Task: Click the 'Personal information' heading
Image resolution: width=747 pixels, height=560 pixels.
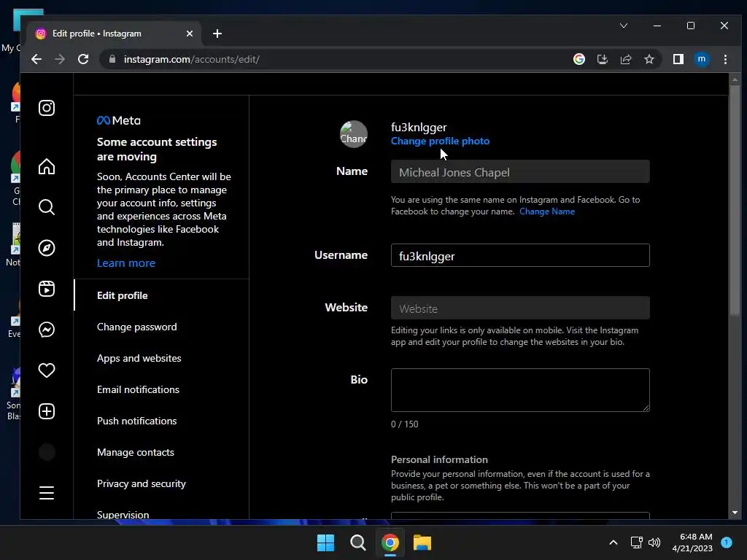Action: pos(439,459)
